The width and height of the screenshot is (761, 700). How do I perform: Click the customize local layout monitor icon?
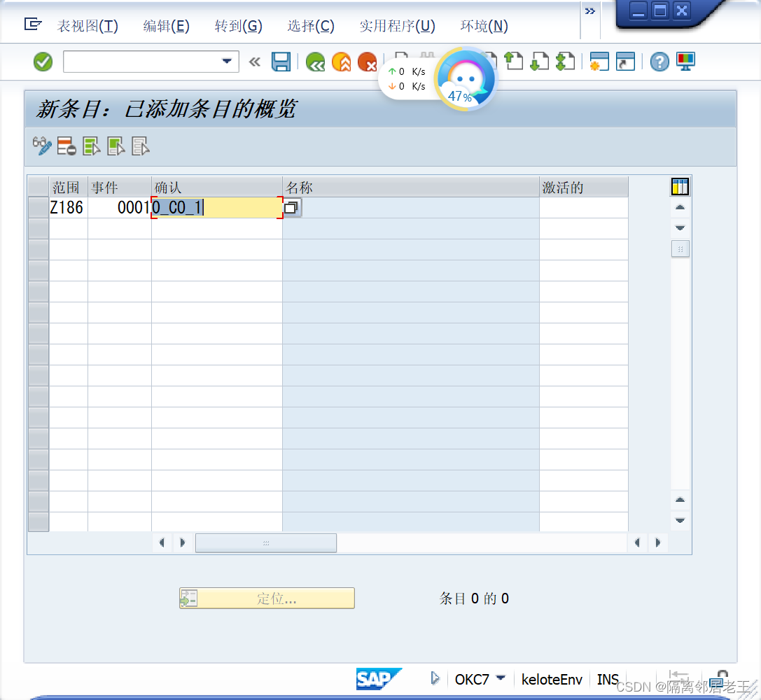click(x=685, y=62)
